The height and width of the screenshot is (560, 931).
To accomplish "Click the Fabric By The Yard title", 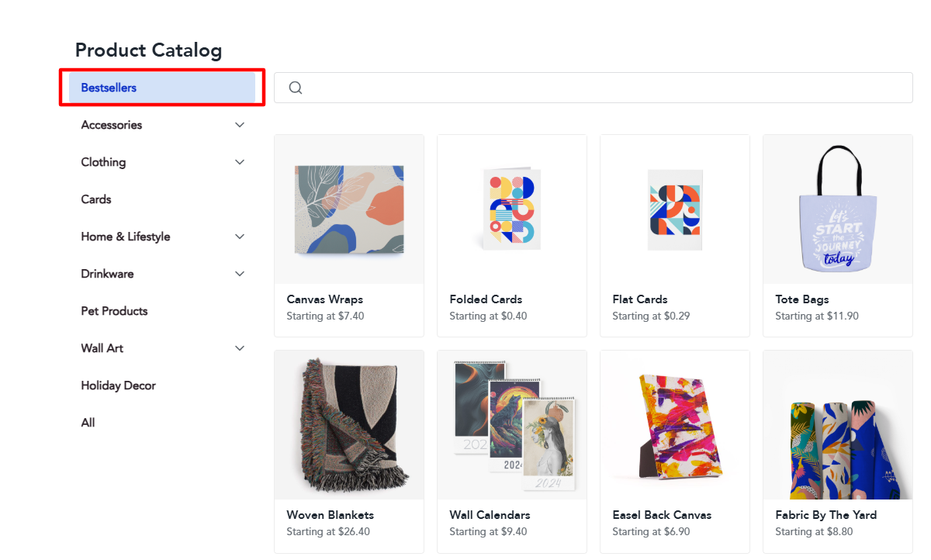I will coord(825,515).
